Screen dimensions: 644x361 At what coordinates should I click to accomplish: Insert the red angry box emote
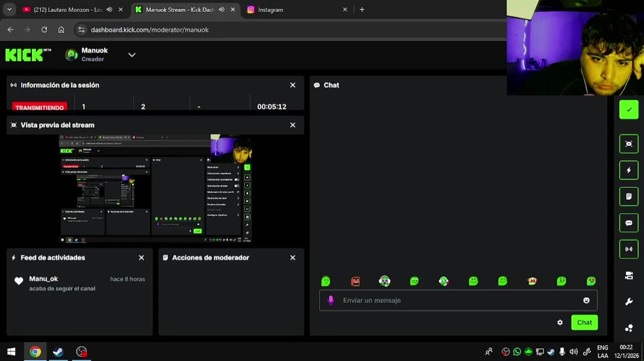[355, 281]
